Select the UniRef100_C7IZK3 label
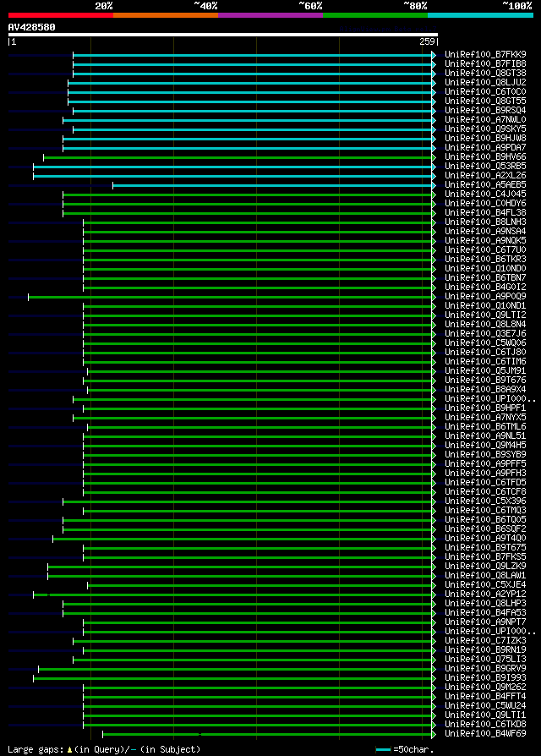This screenshot has width=541, height=756. click(485, 641)
